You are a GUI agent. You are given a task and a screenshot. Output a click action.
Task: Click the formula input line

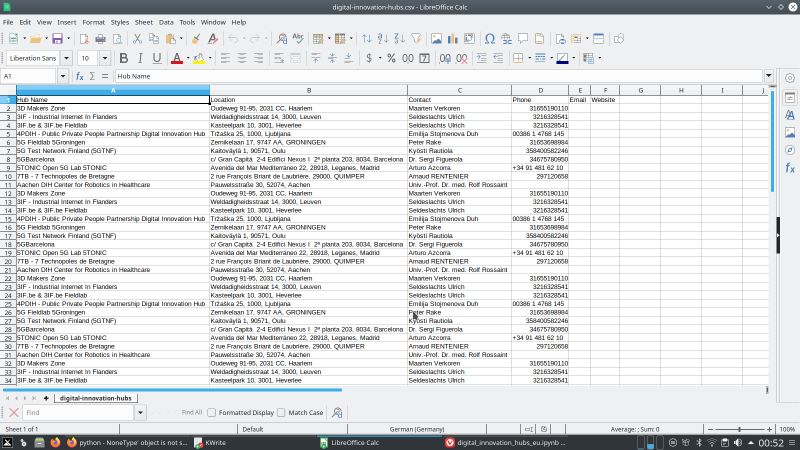point(439,76)
